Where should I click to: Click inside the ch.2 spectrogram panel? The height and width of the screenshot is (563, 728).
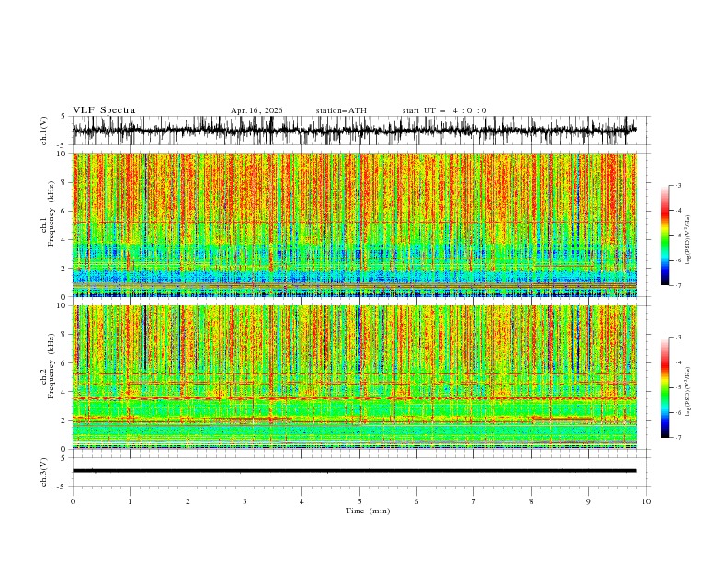355,377
